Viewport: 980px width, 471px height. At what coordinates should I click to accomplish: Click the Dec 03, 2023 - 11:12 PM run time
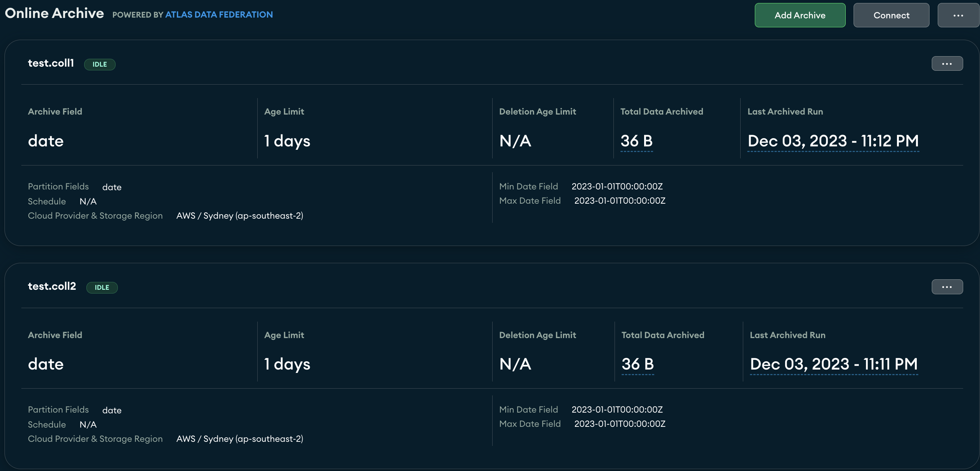(833, 141)
